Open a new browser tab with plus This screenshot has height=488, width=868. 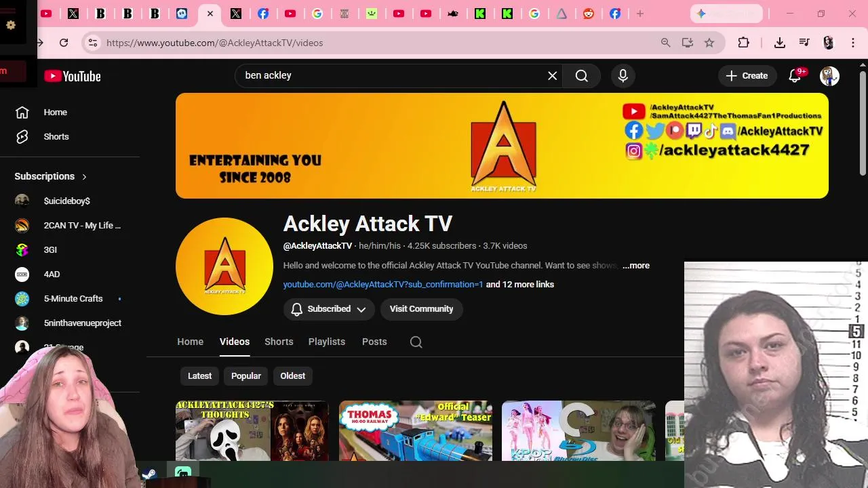pyautogui.click(x=639, y=14)
